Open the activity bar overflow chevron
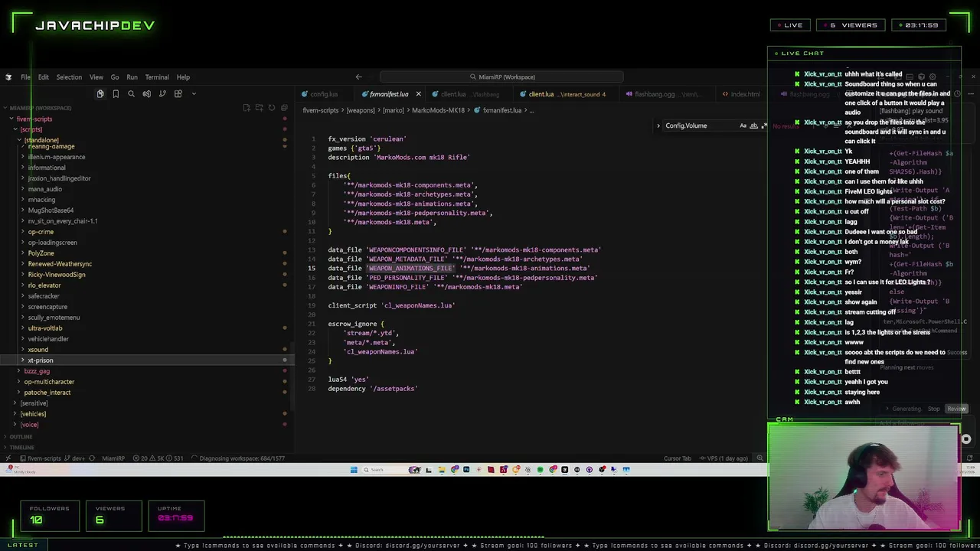This screenshot has width=980, height=551. (x=194, y=93)
